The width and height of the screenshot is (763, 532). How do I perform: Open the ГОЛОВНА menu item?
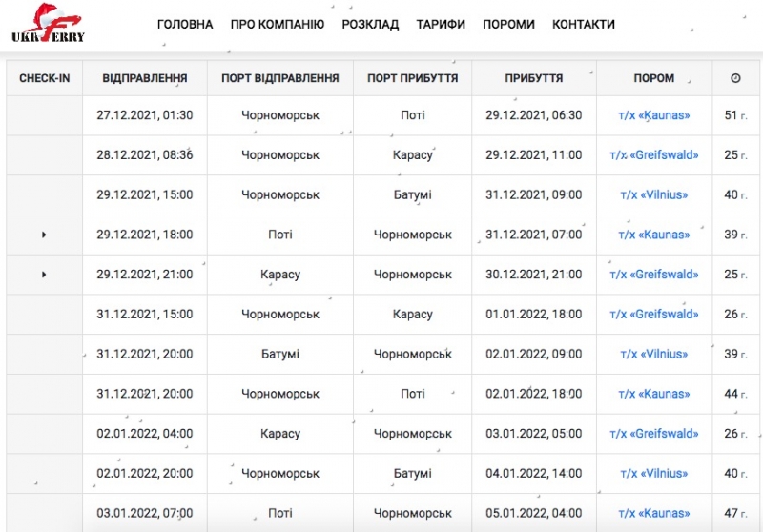tap(185, 25)
